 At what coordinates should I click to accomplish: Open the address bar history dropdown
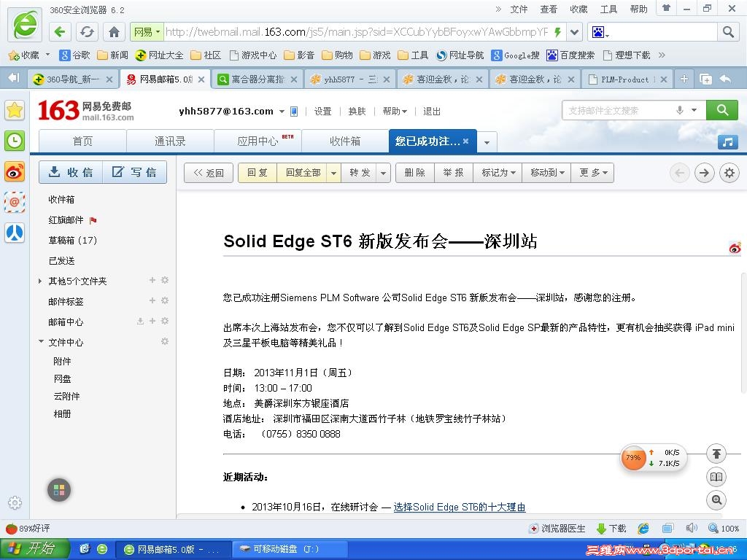point(575,32)
